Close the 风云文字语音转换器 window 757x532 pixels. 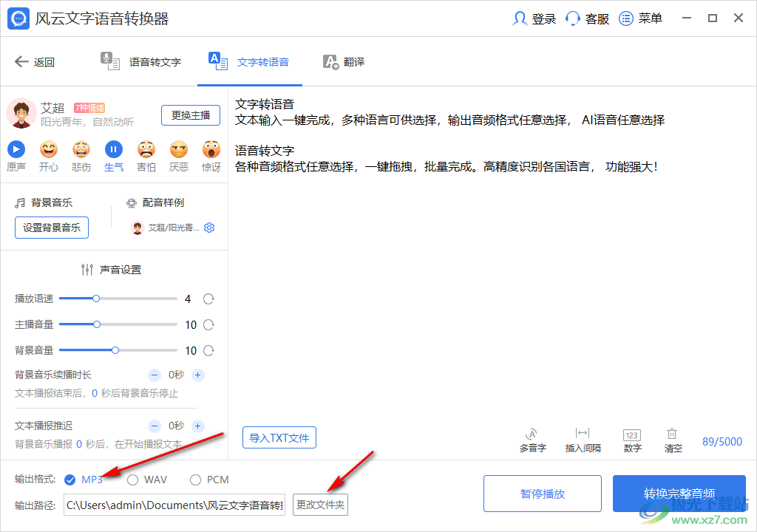coord(739,18)
